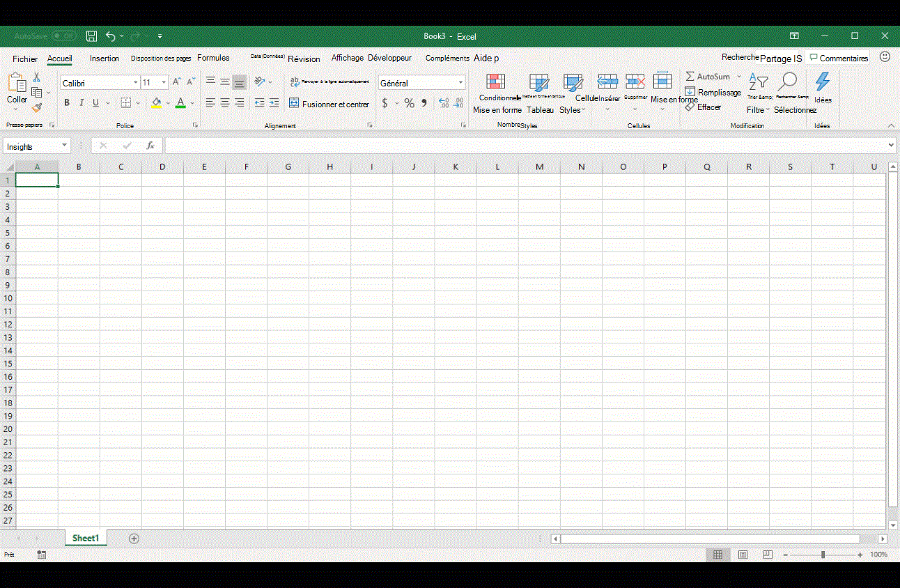Open Conditionnelle Mise en forme icon
The image size is (900, 588).
click(x=495, y=82)
